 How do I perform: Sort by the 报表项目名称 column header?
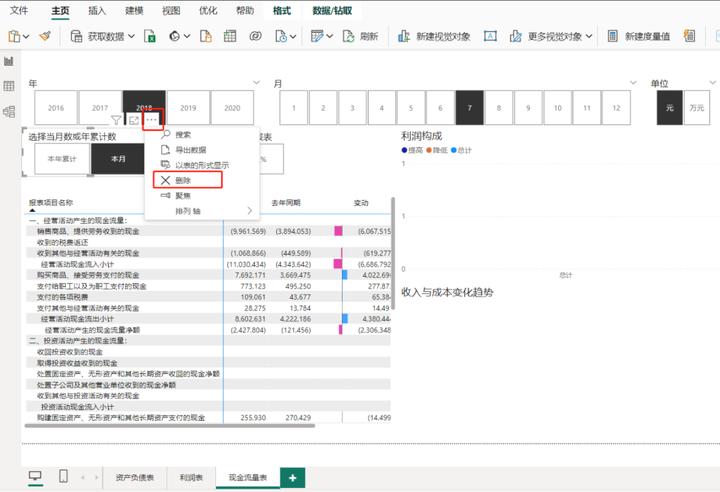[51, 203]
